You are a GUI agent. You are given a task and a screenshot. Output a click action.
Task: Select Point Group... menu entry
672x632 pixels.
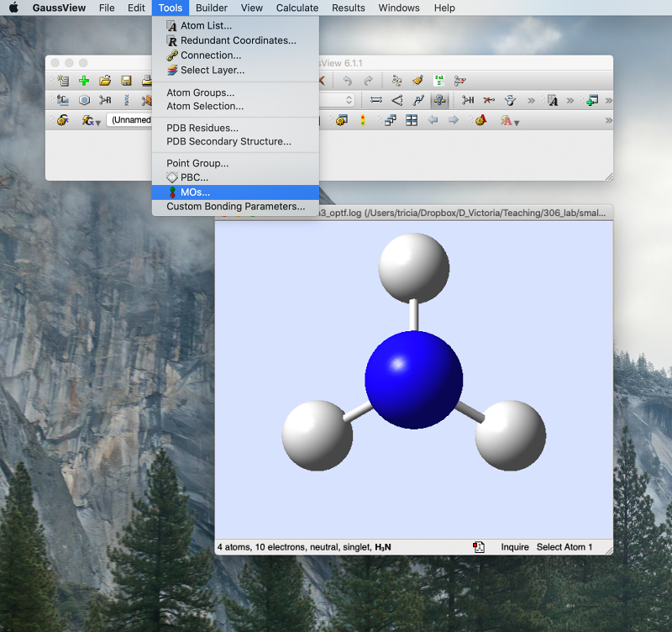click(197, 163)
